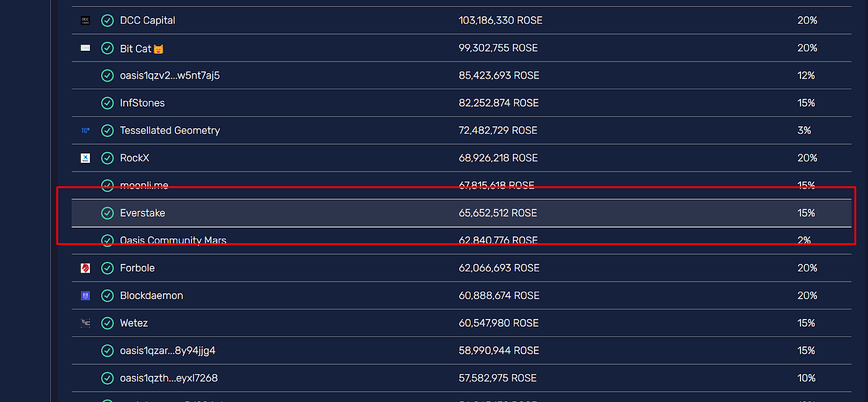The image size is (868, 402).
Task: Click the 3% fee for Tessellated Geometry
Action: 804,131
